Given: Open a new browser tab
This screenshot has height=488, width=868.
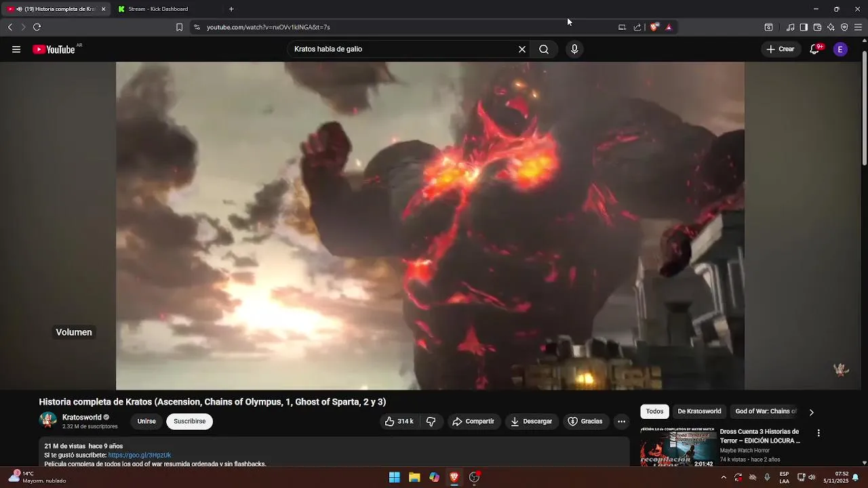Looking at the screenshot, I should pos(231,9).
